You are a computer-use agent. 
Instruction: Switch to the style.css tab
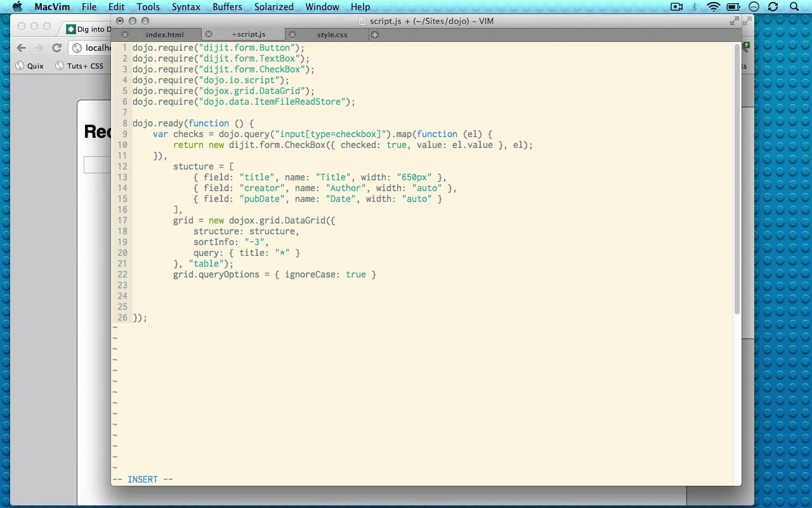click(x=332, y=35)
